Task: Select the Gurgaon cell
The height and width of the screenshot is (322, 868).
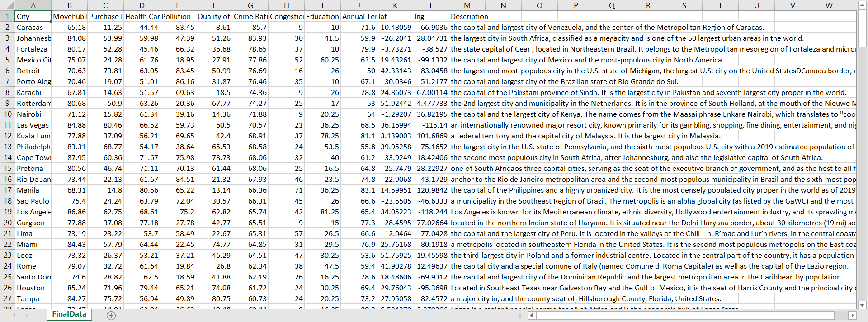Action: (x=33, y=223)
